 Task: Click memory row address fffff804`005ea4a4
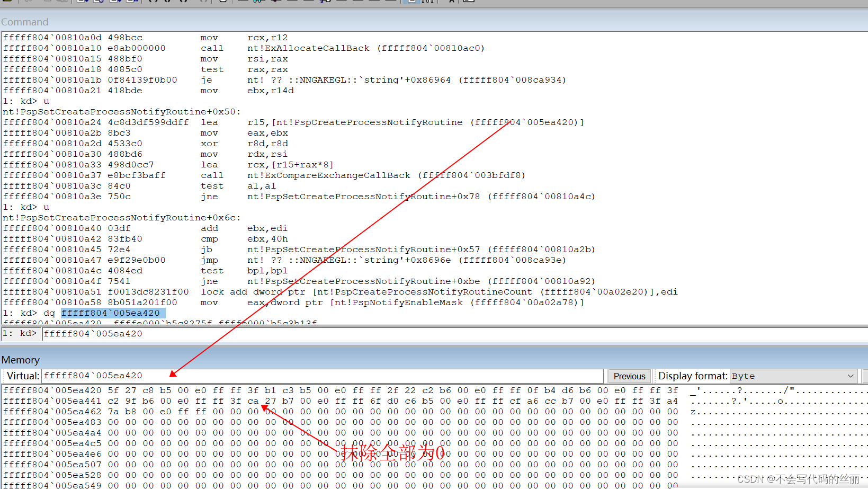point(52,433)
